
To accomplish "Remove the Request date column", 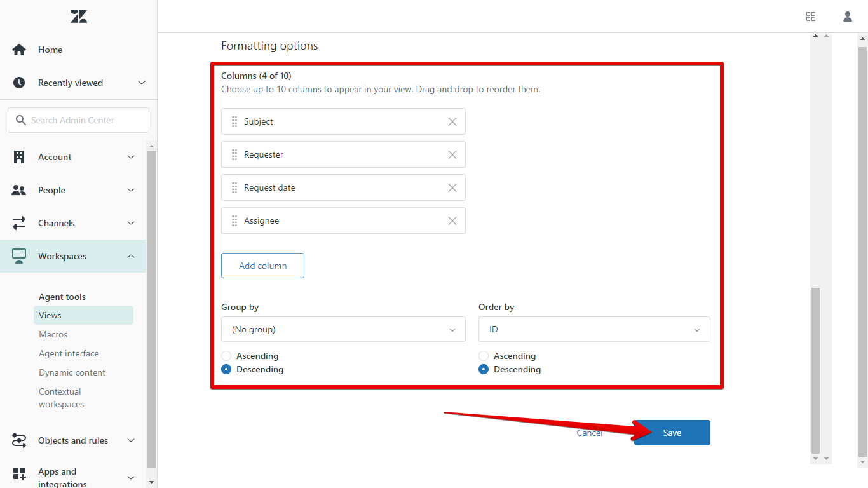I will tap(452, 187).
